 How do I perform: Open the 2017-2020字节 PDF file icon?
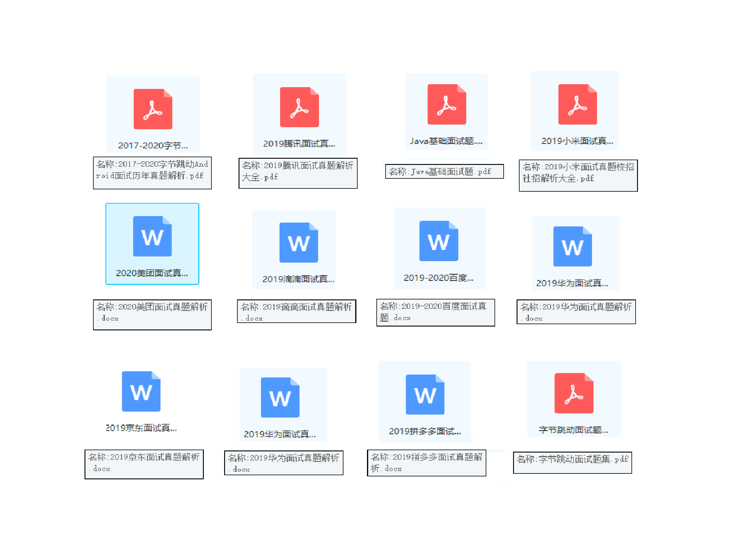pyautogui.click(x=153, y=109)
